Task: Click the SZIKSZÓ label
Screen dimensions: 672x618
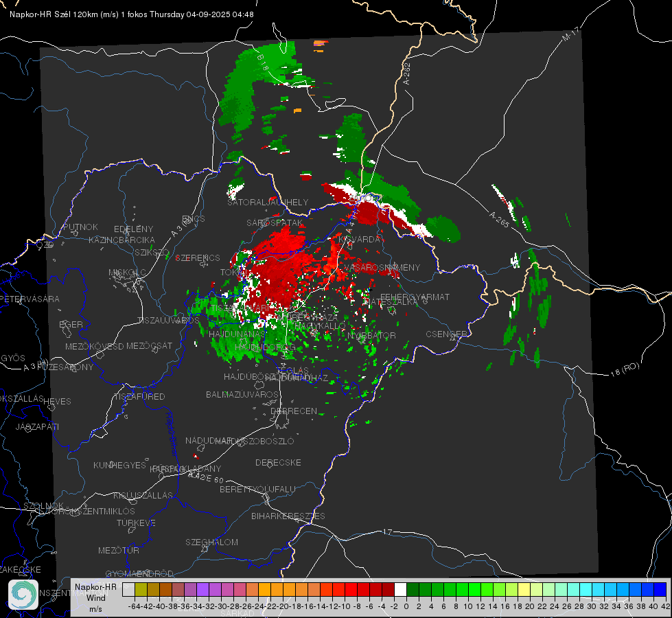Action: click(152, 252)
